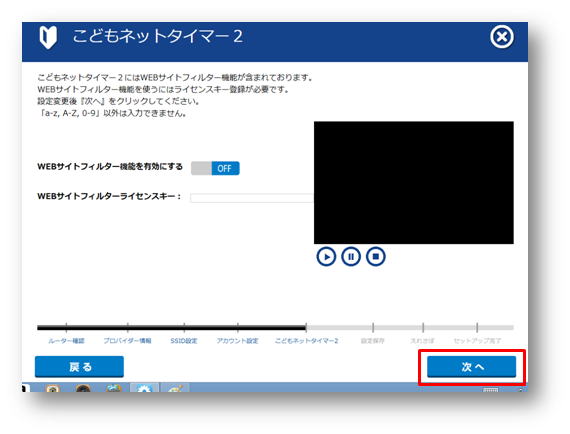Select the セットアップ完了 progress step
570x434 pixels.
click(477, 341)
